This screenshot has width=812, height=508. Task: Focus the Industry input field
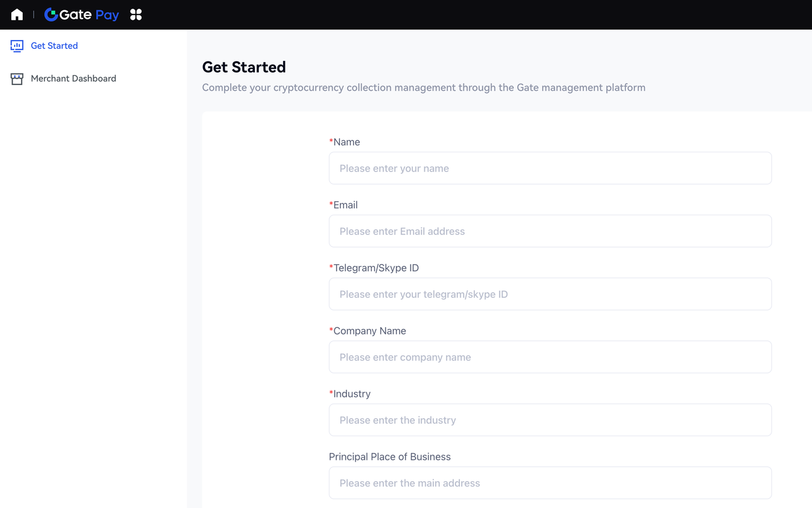[550, 420]
